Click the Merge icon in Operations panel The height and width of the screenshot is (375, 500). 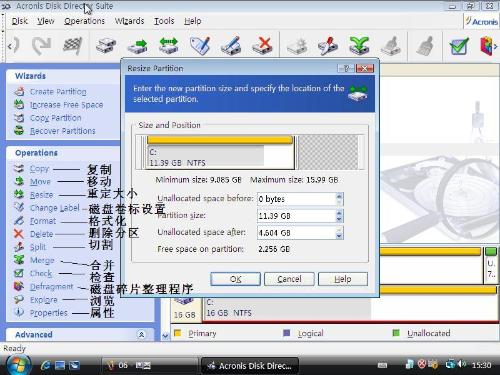click(x=19, y=260)
